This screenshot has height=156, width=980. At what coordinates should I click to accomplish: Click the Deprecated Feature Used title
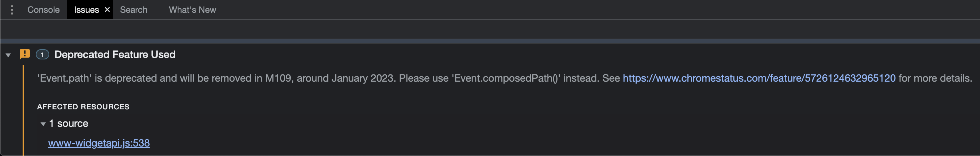pyautogui.click(x=115, y=55)
